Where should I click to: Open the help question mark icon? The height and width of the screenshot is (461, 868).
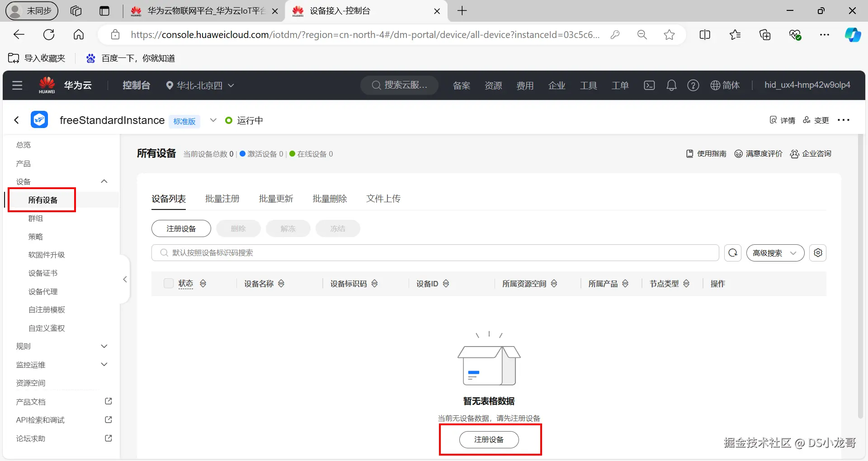point(693,85)
